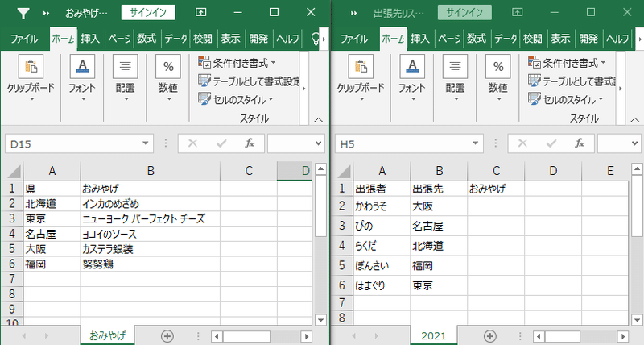Open ribbon display options in おみやげ window
Screen dimensions: 644x345
(200, 12)
